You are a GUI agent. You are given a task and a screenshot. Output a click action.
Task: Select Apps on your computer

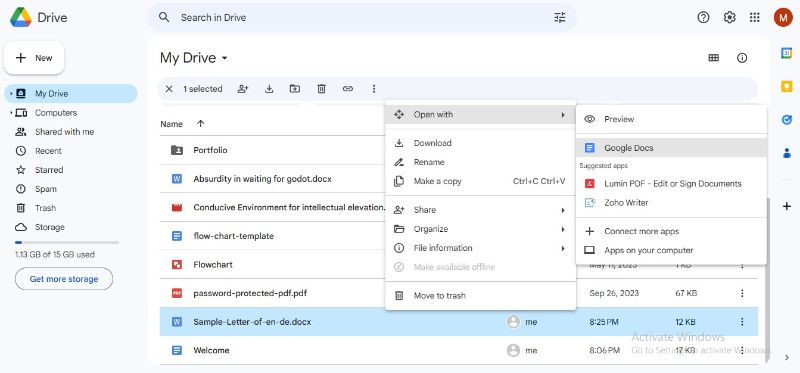click(671, 250)
